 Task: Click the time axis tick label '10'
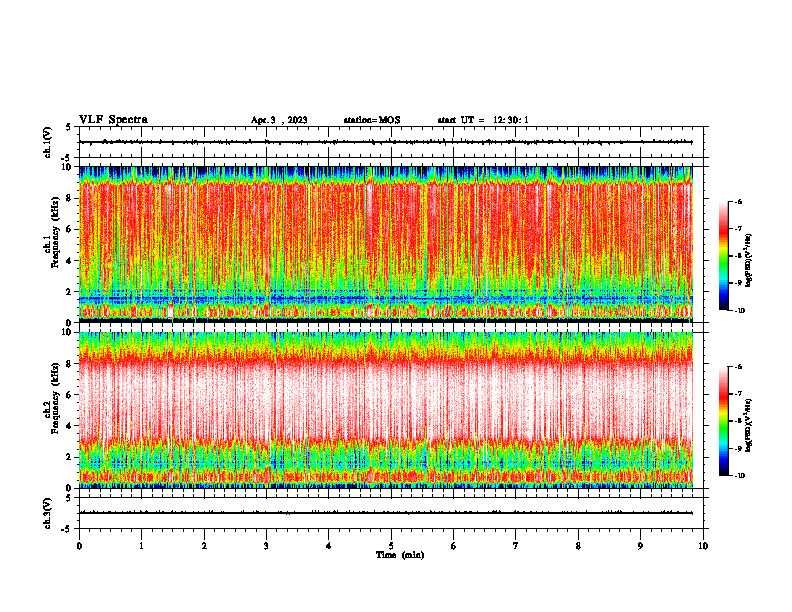[703, 546]
